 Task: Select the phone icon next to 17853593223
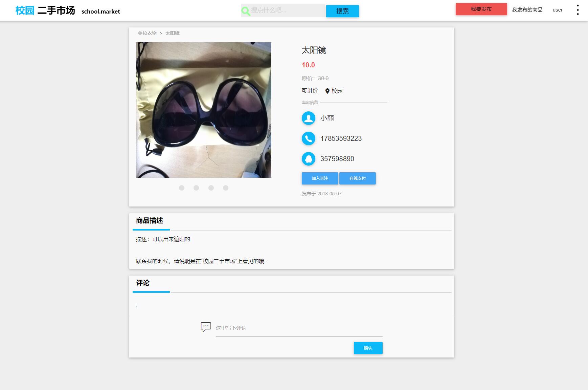tap(308, 138)
